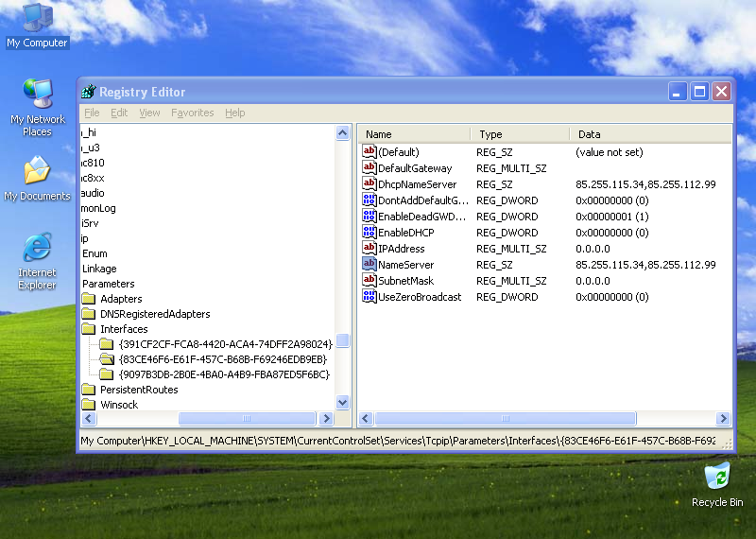Image resolution: width=756 pixels, height=539 pixels.
Task: Open the File menu
Action: pos(91,113)
